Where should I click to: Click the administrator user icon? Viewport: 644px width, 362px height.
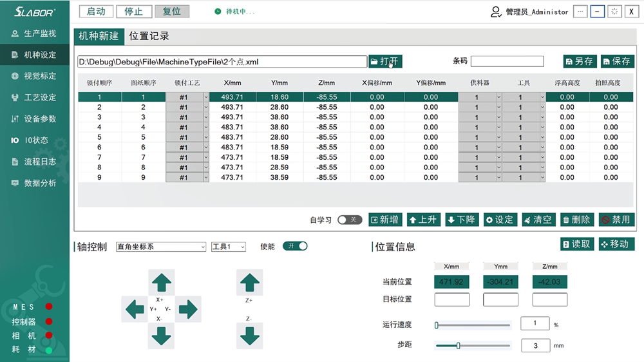[496, 12]
